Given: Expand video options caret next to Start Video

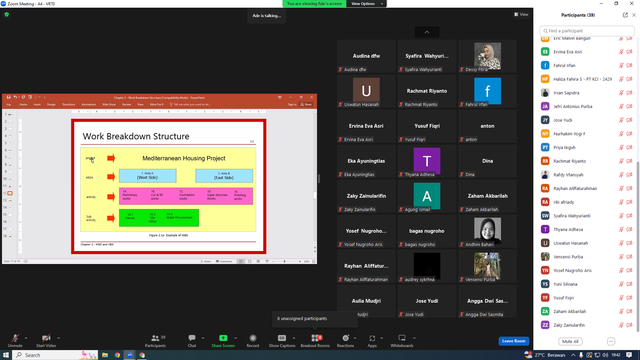Looking at the screenshot, I should coord(58,338).
